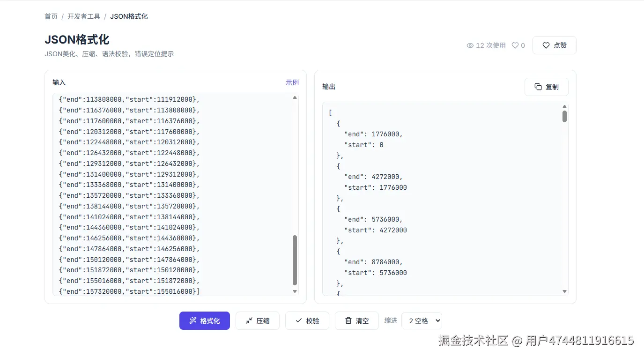This screenshot has width=644, height=357.
Task: Click output line "end": 4272000
Action: coord(373,177)
